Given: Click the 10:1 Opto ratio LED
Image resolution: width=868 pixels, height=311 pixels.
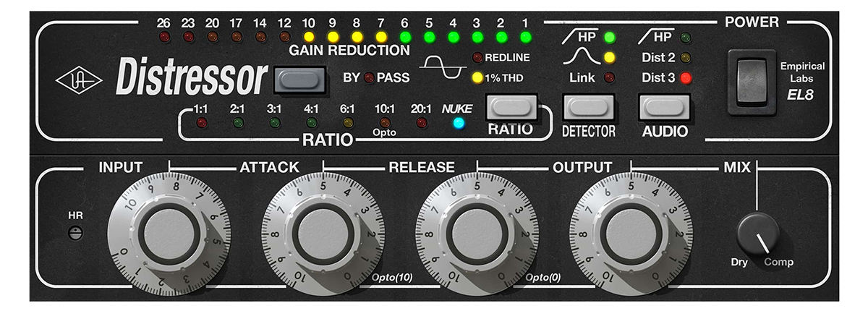Looking at the screenshot, I should coord(384,122).
